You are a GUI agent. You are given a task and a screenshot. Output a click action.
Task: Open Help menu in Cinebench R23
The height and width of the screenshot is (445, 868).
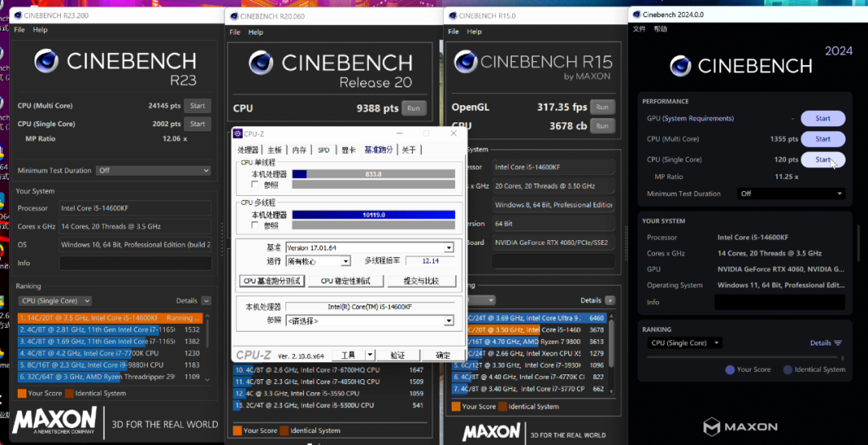pyautogui.click(x=40, y=30)
